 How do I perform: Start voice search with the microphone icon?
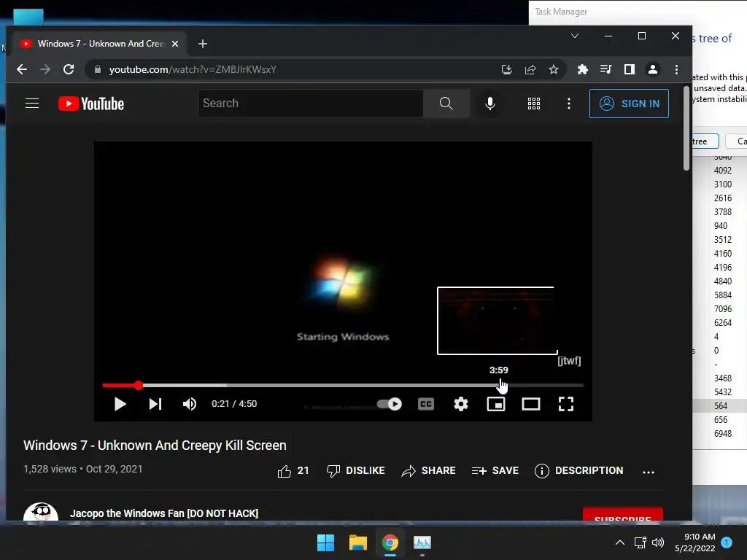489,104
